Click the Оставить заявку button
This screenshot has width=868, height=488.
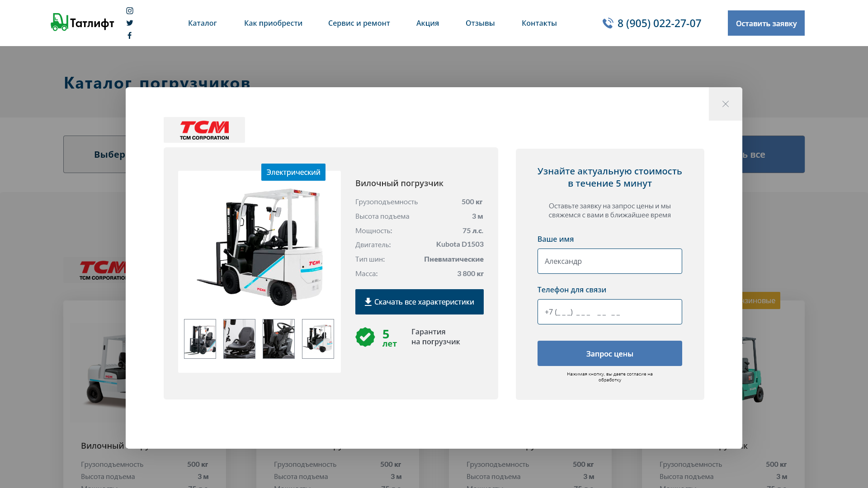766,23
